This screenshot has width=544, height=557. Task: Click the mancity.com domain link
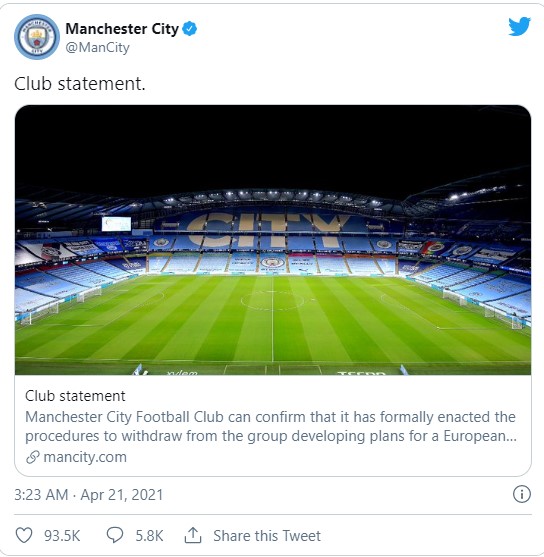[85, 457]
